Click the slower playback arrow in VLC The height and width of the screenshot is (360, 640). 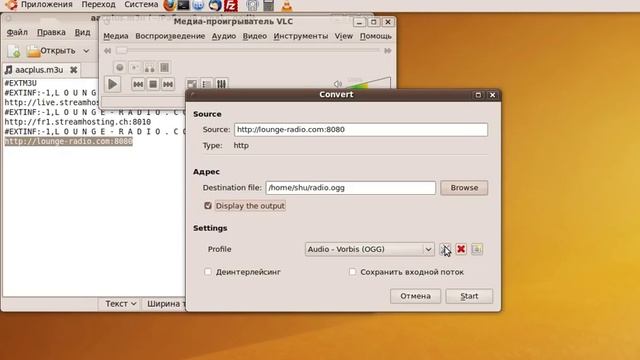click(107, 51)
